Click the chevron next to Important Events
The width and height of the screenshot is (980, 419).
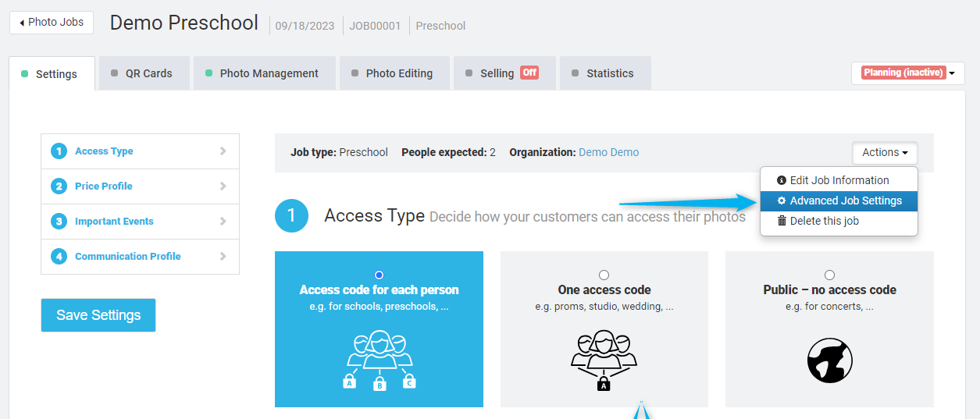click(223, 222)
